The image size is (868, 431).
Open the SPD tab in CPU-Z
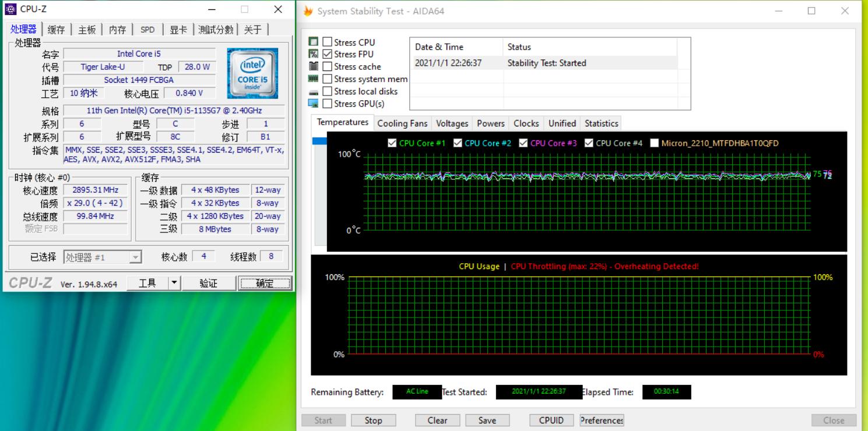click(x=148, y=30)
